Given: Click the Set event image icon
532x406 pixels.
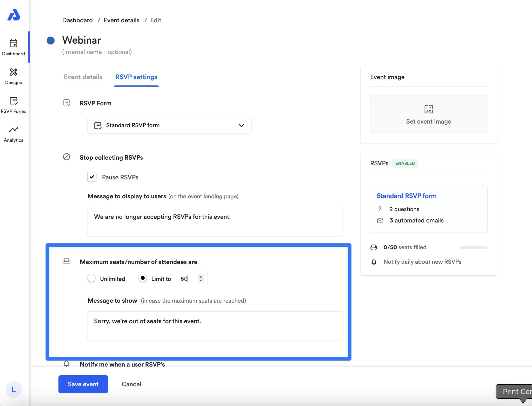Looking at the screenshot, I should [428, 109].
